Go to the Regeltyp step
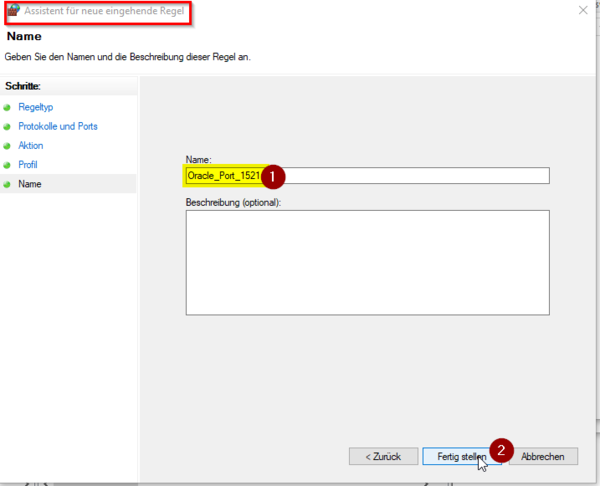Screen dimensions: 600x486 pyautogui.click(x=35, y=108)
